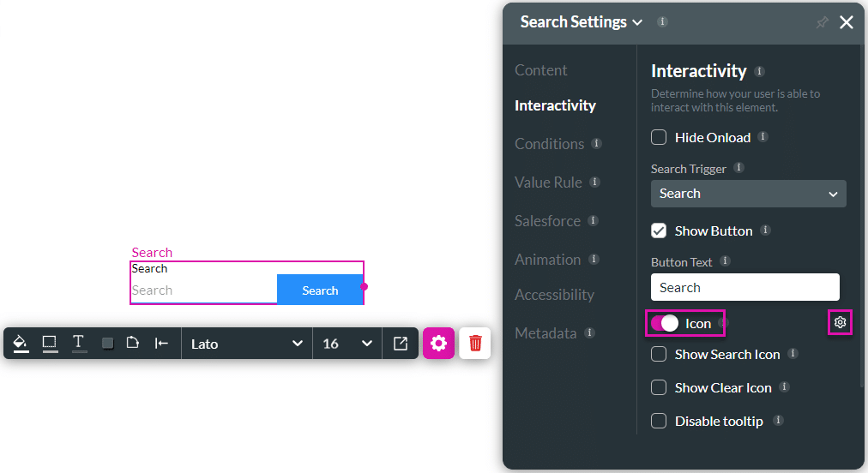Delete the element with the trash icon
Image resolution: width=868 pixels, height=473 pixels.
(475, 344)
